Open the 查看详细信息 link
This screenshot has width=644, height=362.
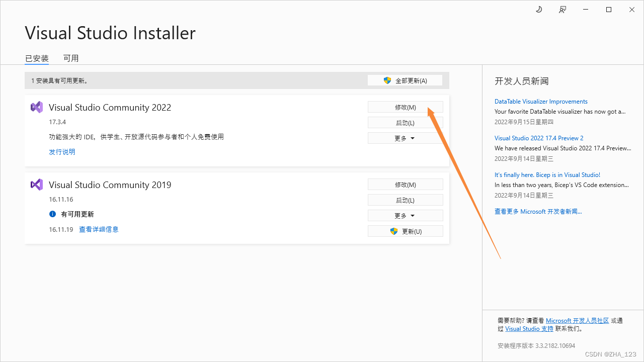point(99,229)
